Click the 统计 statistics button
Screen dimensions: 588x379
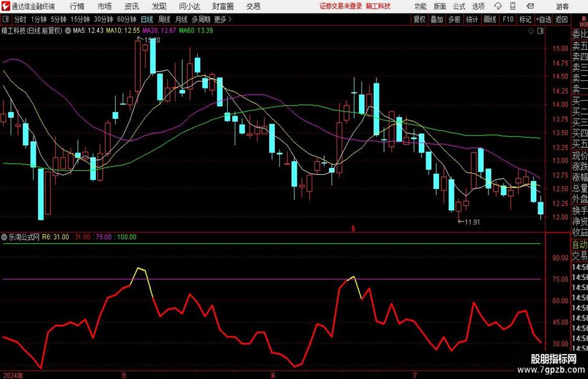click(472, 19)
